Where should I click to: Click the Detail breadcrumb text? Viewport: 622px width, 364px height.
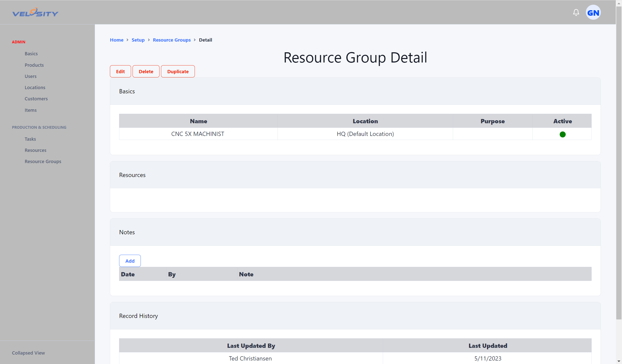pyautogui.click(x=205, y=40)
